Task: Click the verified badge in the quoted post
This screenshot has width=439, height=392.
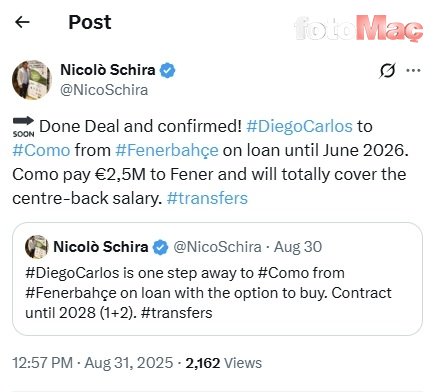Action: (x=160, y=247)
